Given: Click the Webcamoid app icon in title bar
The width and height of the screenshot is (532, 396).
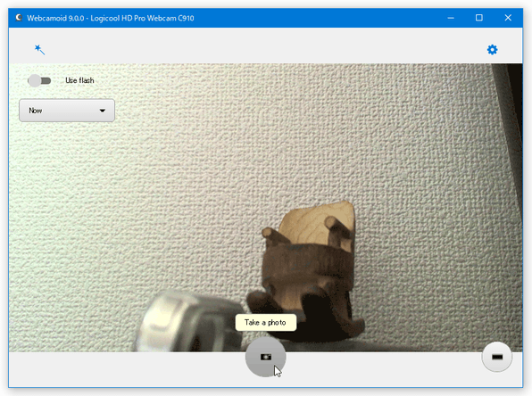Looking at the screenshot, I should tap(19, 18).
